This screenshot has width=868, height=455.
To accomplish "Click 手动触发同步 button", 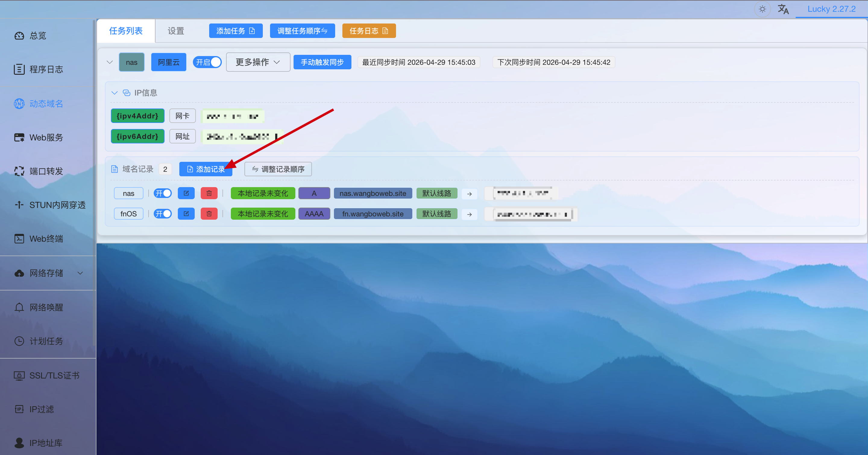I will click(322, 62).
